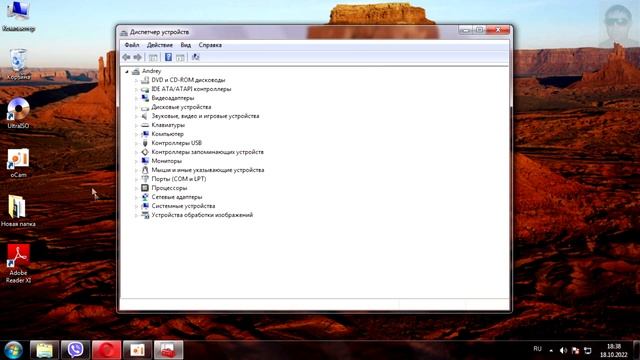Scan for hardware changes via toolbar icon
This screenshot has height=360, width=640.
point(196,57)
